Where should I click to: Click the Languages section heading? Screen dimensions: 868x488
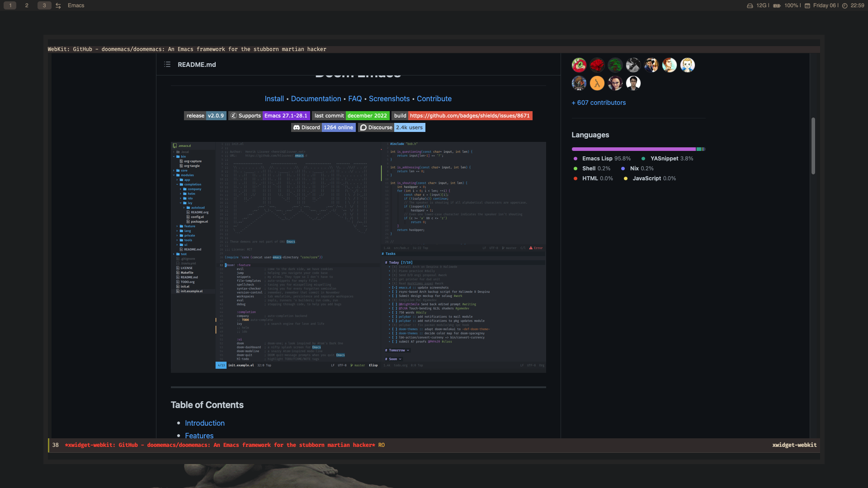coord(590,135)
